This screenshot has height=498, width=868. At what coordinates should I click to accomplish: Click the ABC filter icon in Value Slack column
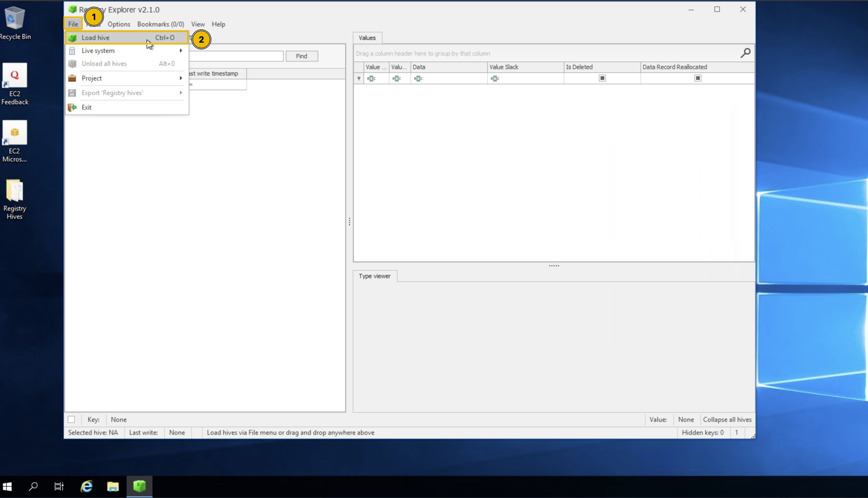pos(494,78)
